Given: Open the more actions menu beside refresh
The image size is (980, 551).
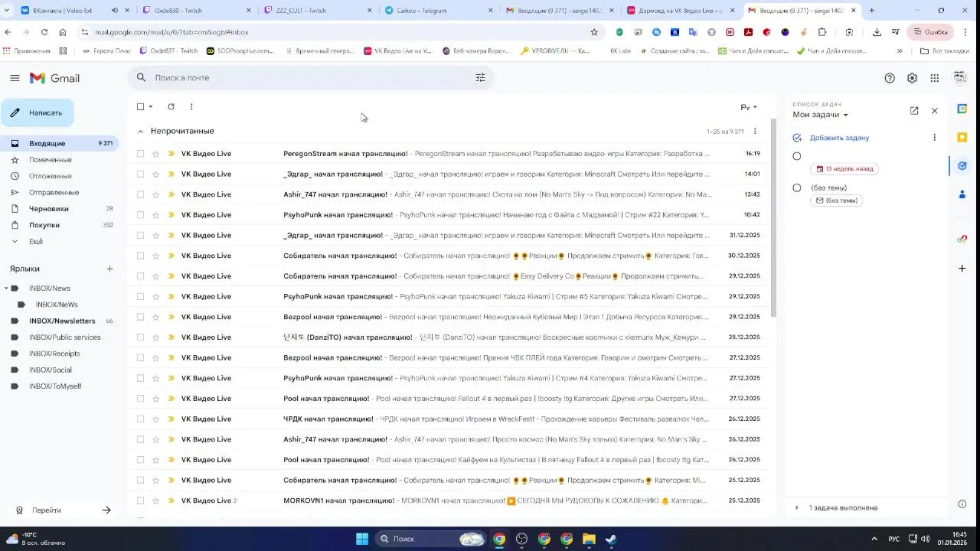Looking at the screenshot, I should click(x=191, y=106).
